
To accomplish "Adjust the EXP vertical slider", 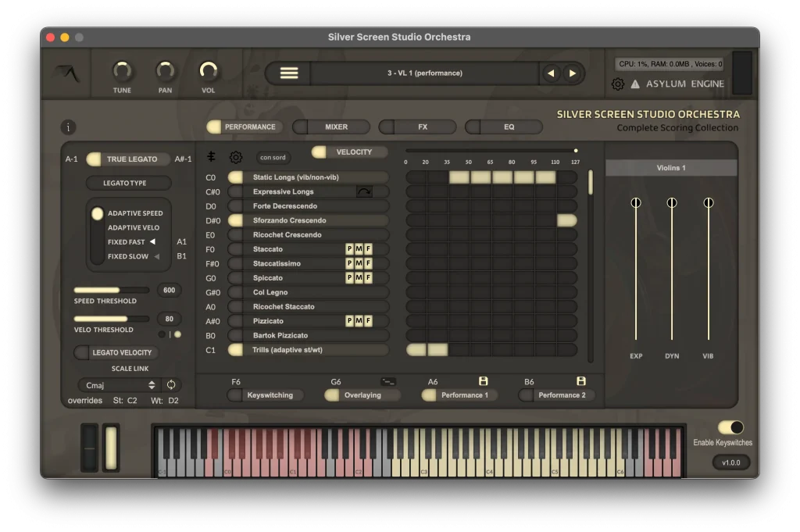I will [x=636, y=269].
